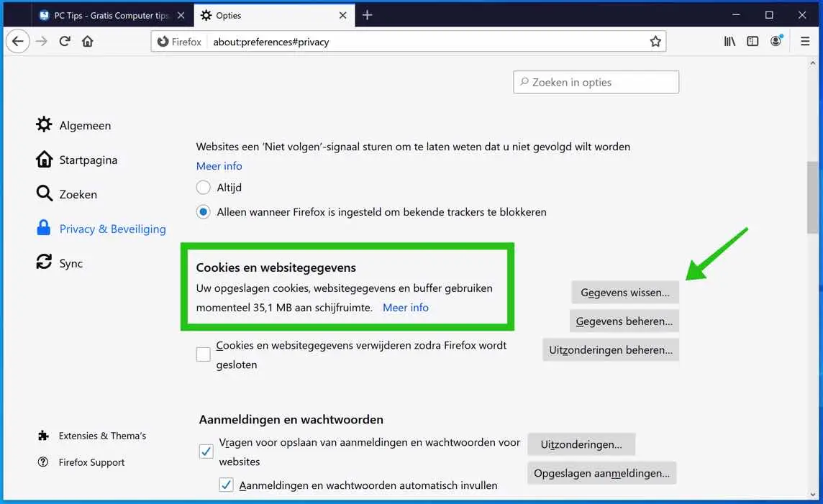Image resolution: width=823 pixels, height=504 pixels.
Task: Close the PC Tips tab
Action: click(x=181, y=15)
